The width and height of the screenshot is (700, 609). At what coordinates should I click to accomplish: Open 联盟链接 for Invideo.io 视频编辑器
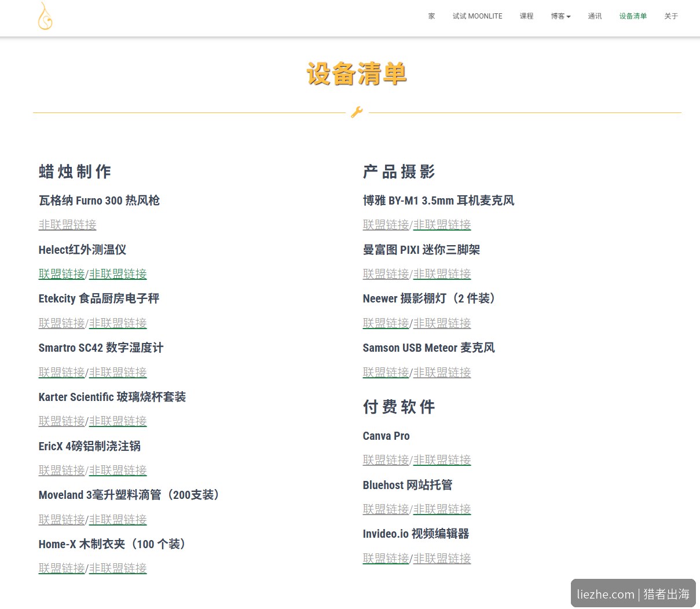[386, 559]
